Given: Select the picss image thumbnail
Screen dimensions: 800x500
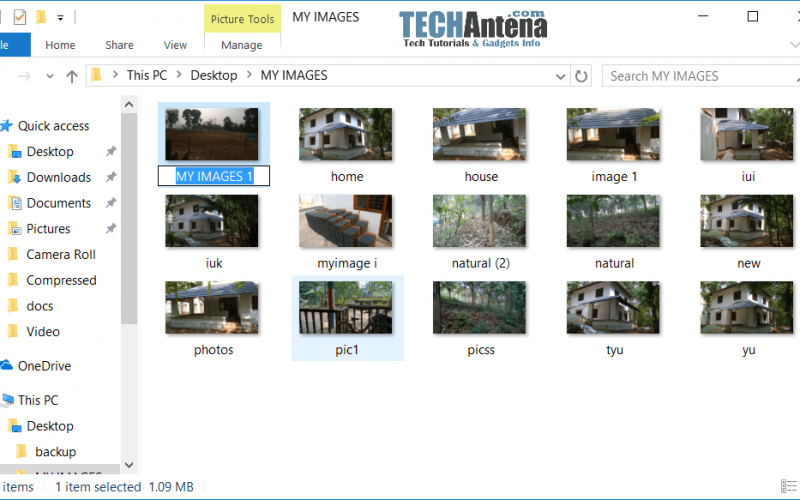Looking at the screenshot, I should 479,307.
